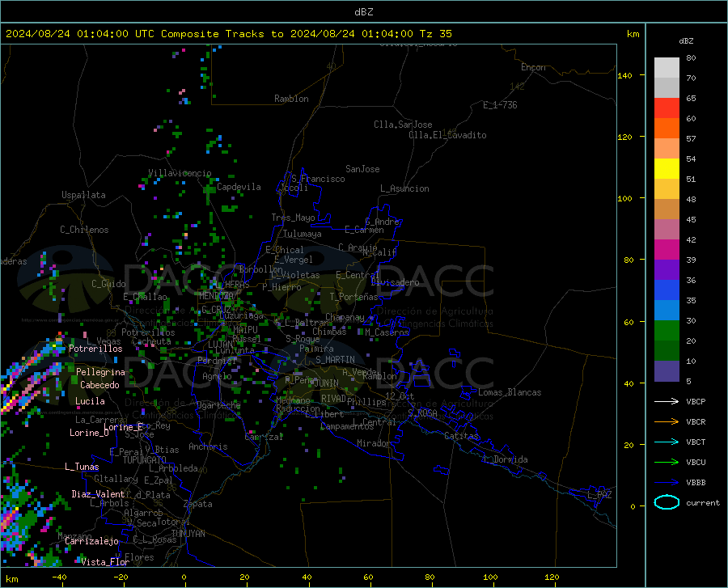
Task: Click the Potrerillos pink label
Action: point(95,349)
